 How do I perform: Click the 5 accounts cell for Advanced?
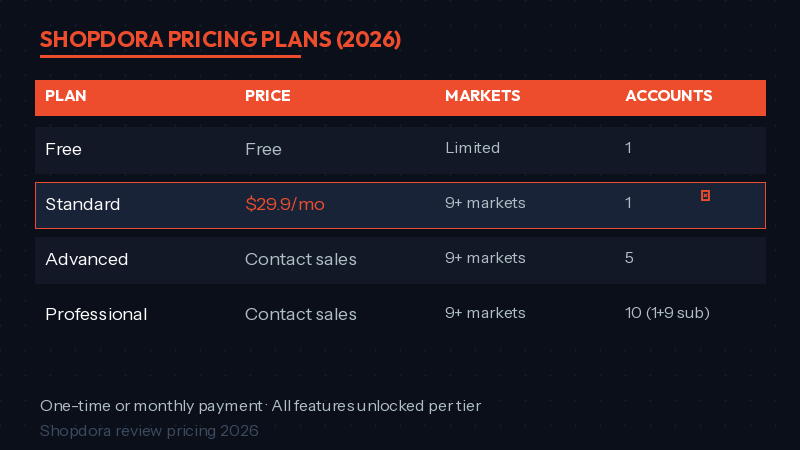pos(629,258)
